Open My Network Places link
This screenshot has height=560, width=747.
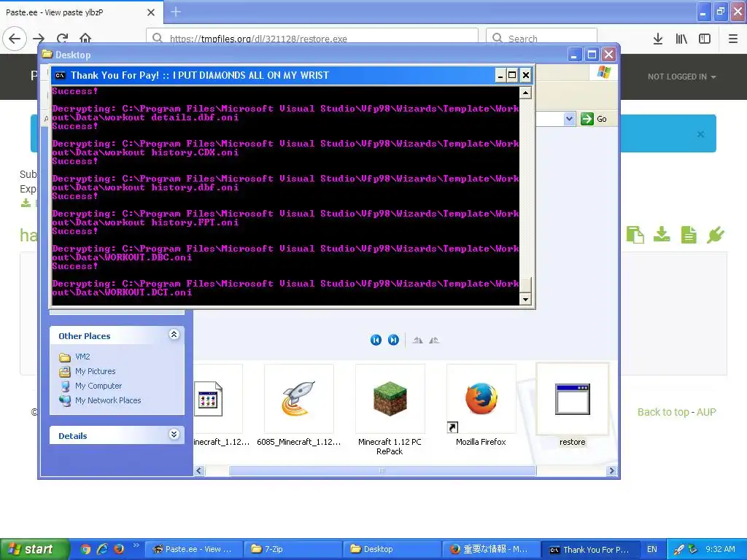(108, 400)
